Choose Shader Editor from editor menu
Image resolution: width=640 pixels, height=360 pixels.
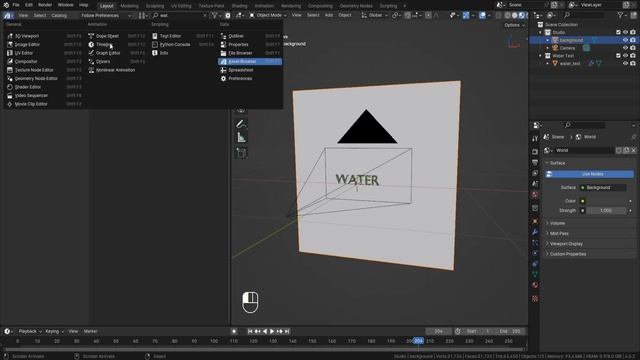pos(44,87)
